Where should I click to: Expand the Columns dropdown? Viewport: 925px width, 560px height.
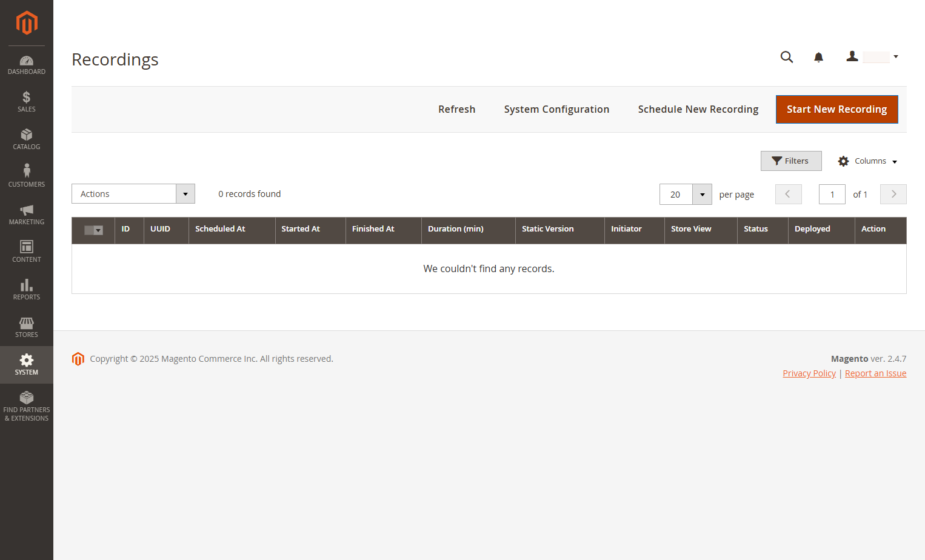[867, 161]
